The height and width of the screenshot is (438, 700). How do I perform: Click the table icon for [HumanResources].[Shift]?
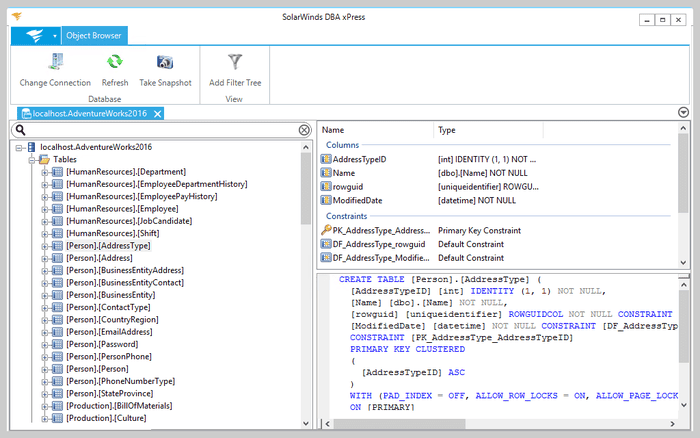click(57, 233)
